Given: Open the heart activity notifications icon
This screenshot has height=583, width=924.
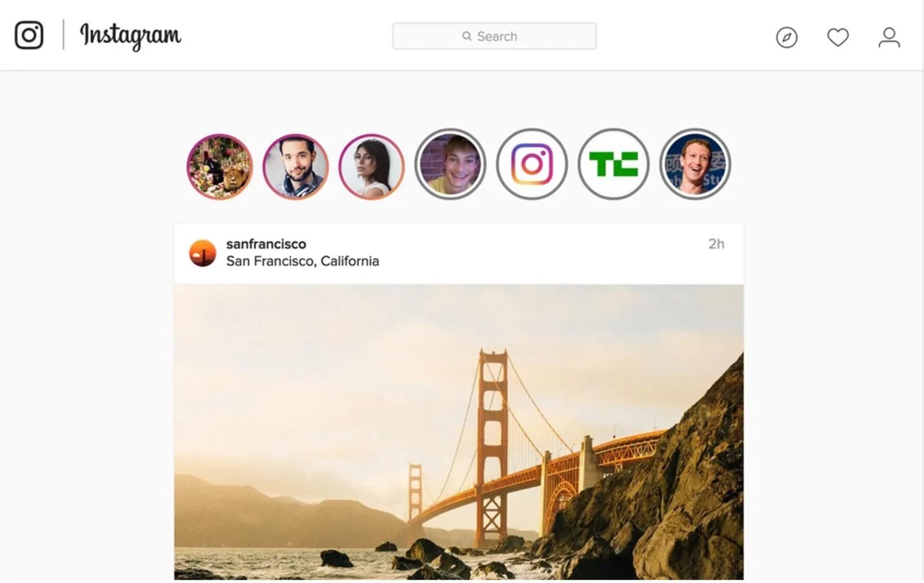Looking at the screenshot, I should [838, 37].
